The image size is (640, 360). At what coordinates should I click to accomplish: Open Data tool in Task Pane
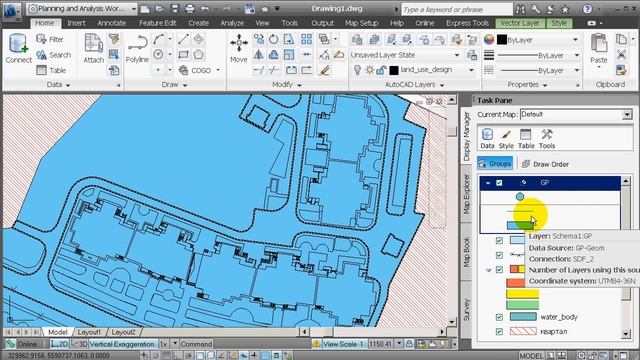pos(487,139)
